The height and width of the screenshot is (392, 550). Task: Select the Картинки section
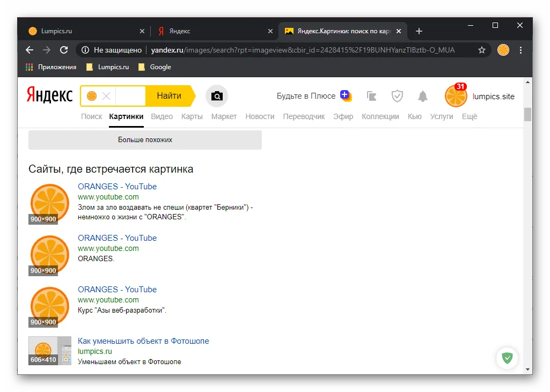pos(126,116)
